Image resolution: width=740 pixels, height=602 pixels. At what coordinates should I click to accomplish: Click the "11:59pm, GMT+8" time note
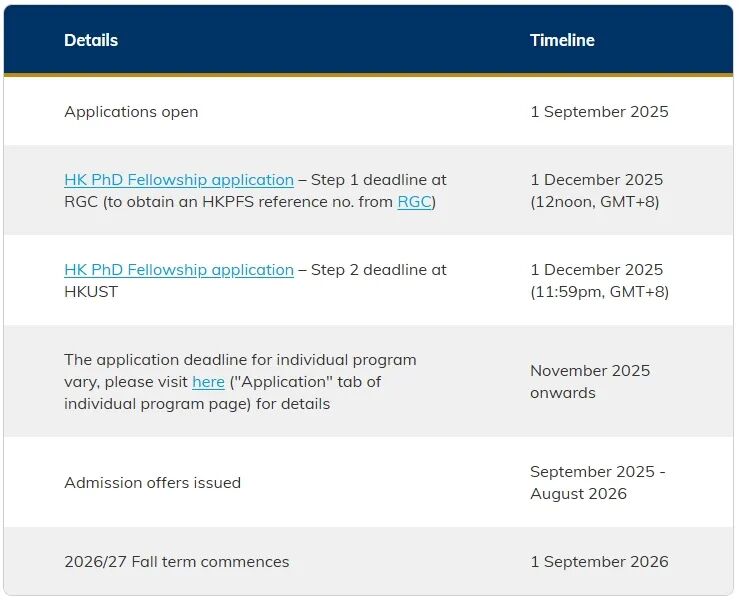pos(599,292)
